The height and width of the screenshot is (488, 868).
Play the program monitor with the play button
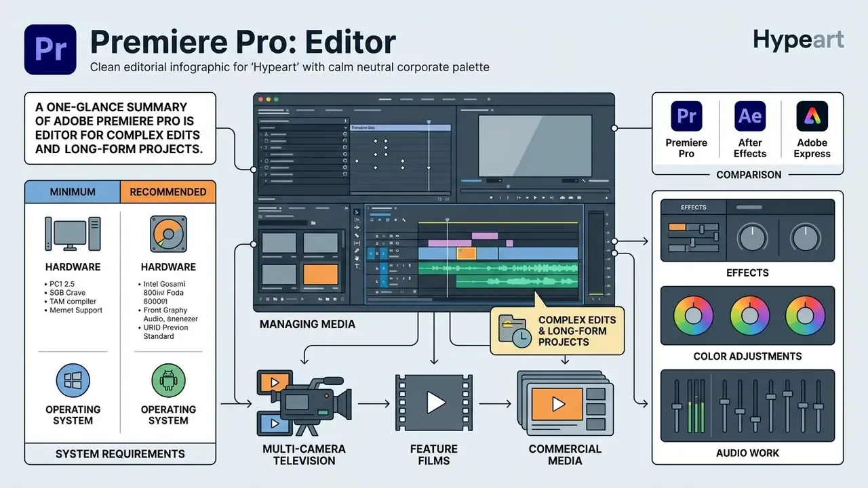[x=535, y=197]
